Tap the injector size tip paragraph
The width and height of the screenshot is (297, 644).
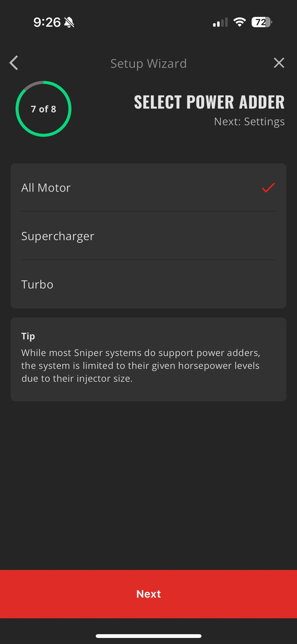[x=141, y=365]
